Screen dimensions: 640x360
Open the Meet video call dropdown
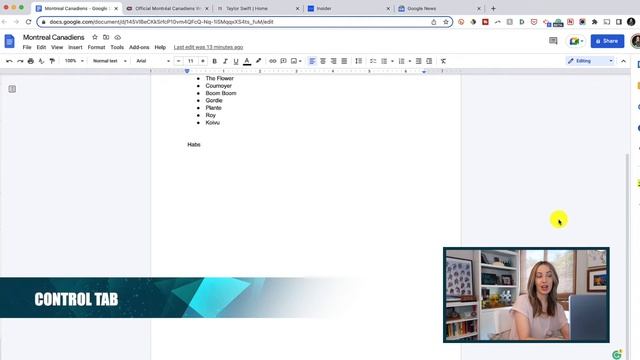point(576,41)
